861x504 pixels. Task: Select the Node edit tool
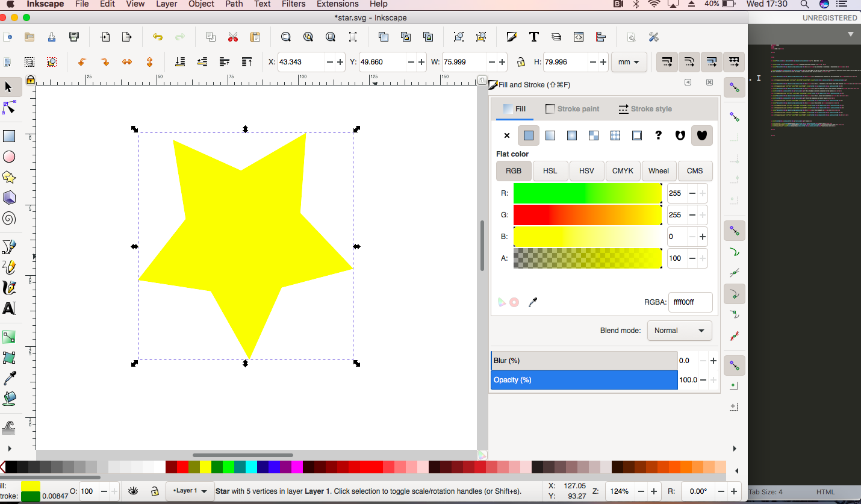click(x=9, y=108)
